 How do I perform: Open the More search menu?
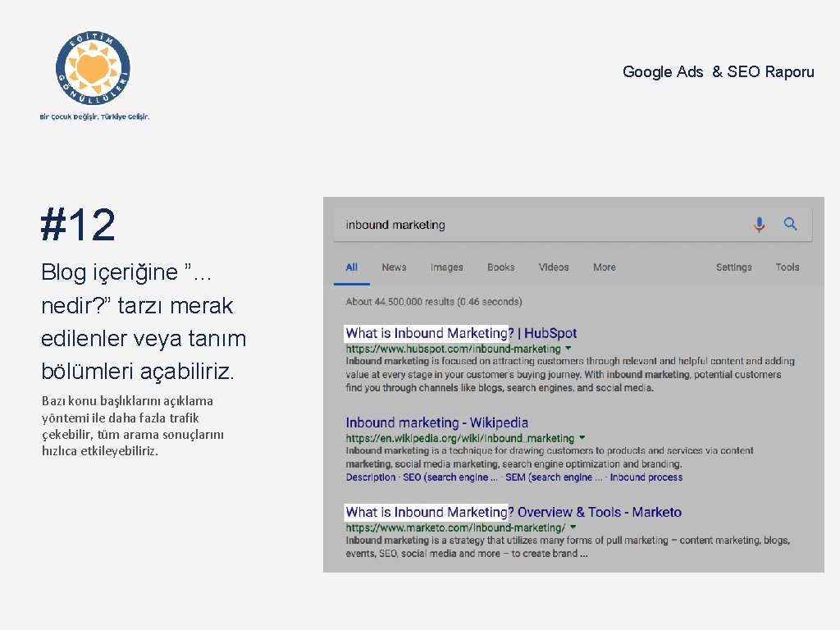[x=605, y=267]
